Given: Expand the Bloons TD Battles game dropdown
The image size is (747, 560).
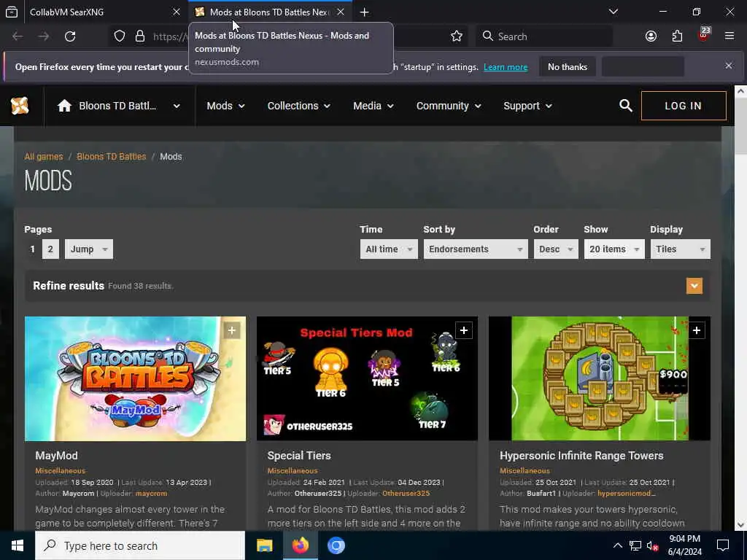Looking at the screenshot, I should [177, 106].
